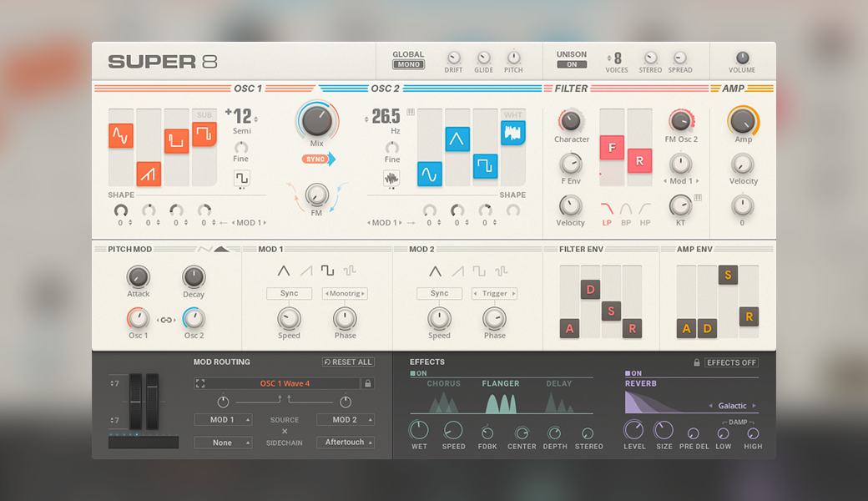Viewport: 868px width, 501px height.
Task: Open the MOD 2 source dropdown
Action: point(346,420)
